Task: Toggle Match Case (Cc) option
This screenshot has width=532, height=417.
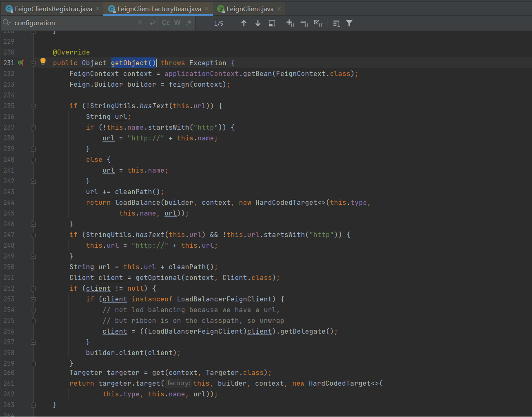Action: point(166,23)
